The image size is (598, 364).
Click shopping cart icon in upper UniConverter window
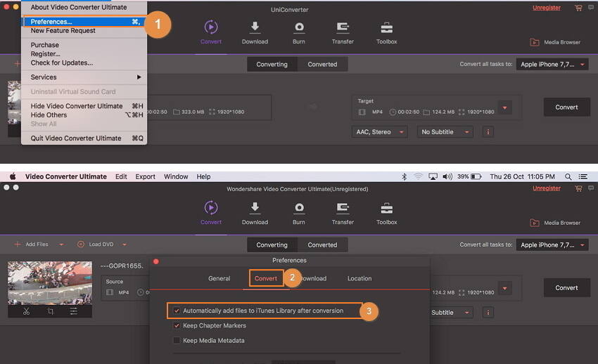click(x=578, y=8)
